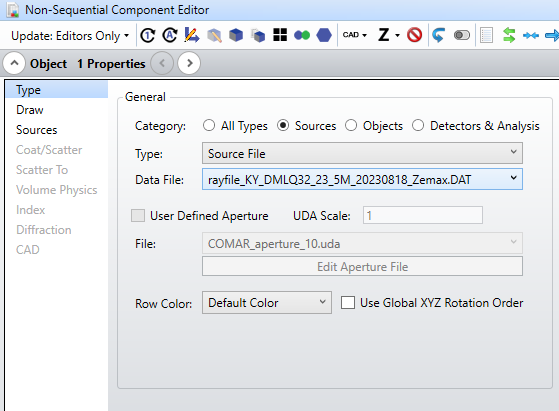Click the grey toggle switch toolbar icon
The width and height of the screenshot is (559, 411).
[x=462, y=35]
